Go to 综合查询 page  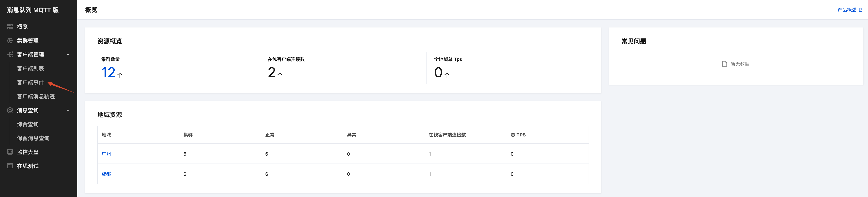28,124
